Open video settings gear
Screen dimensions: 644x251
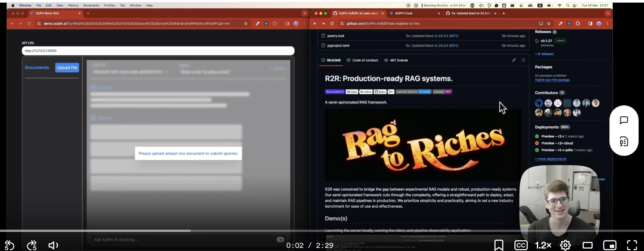(x=565, y=245)
